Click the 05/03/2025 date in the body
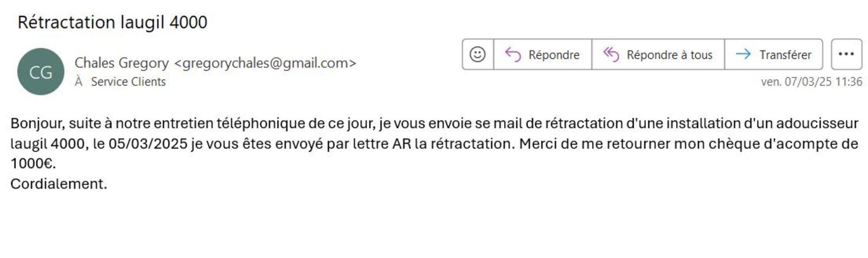 pyautogui.click(x=148, y=144)
